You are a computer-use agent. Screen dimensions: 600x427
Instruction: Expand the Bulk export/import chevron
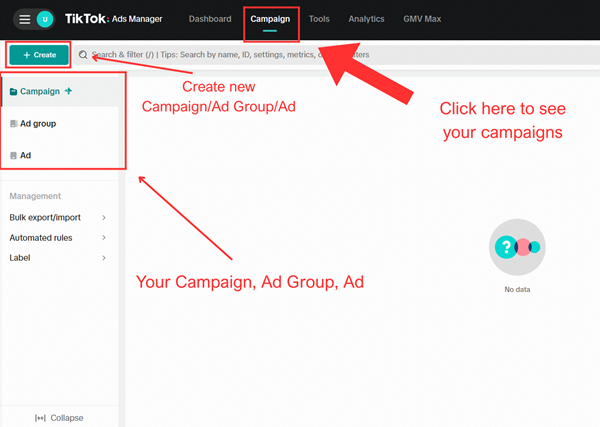[104, 217]
